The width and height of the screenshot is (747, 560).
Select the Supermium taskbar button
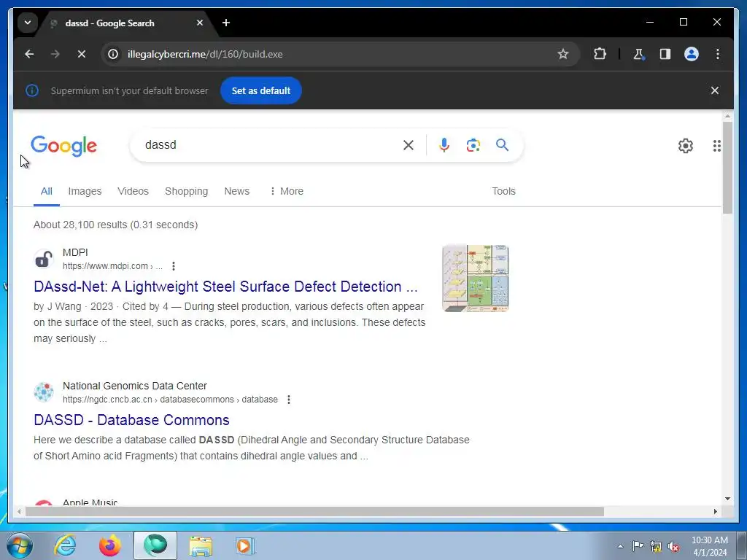pos(155,545)
